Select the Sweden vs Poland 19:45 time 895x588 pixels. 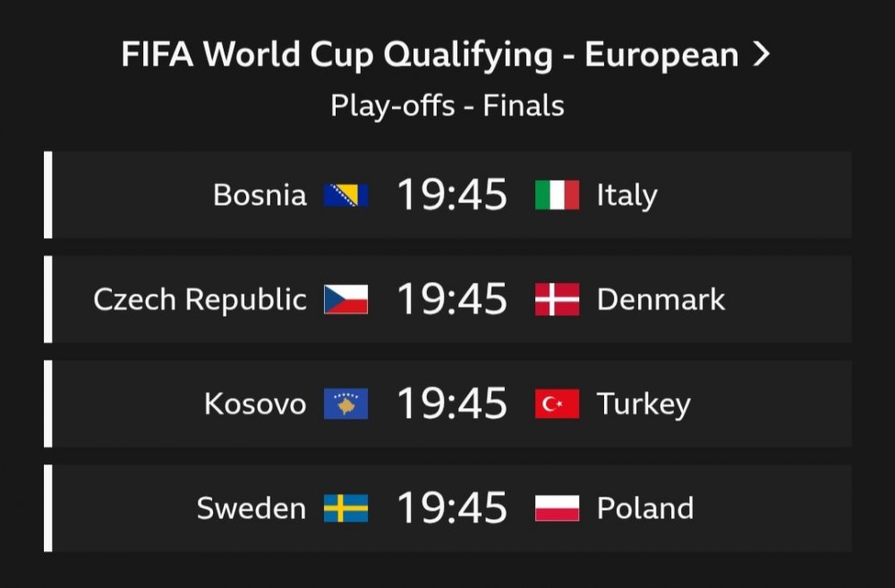point(452,508)
